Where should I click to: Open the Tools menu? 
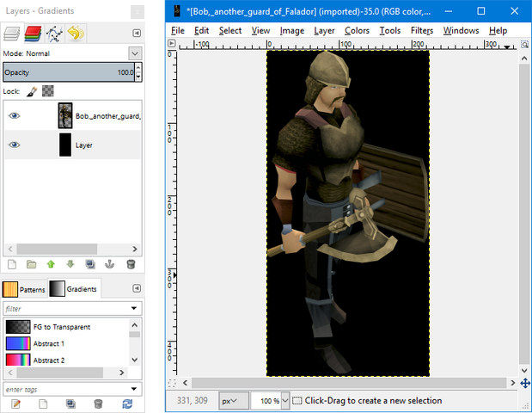point(390,31)
